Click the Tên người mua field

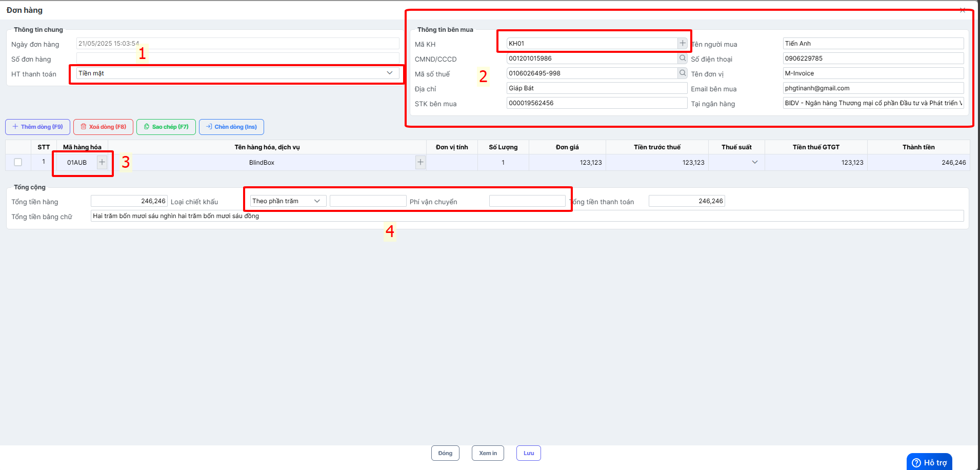point(873,44)
